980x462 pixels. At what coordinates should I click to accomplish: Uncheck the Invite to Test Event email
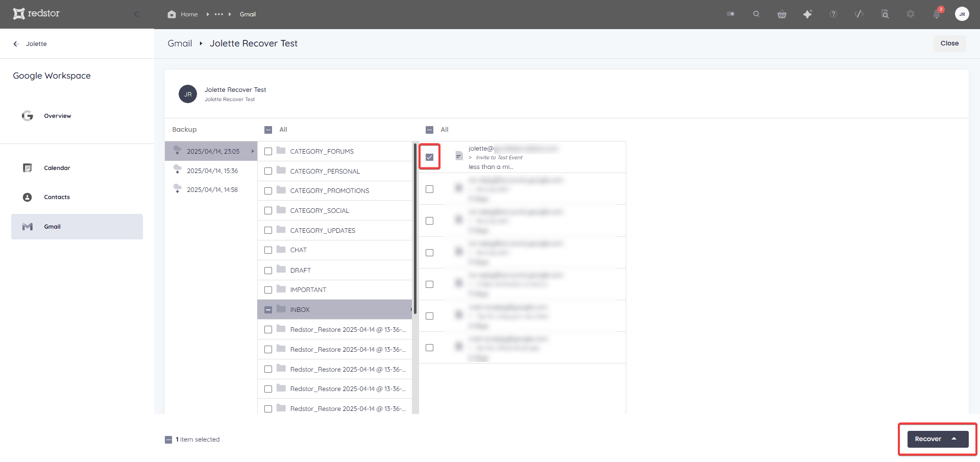[429, 157]
